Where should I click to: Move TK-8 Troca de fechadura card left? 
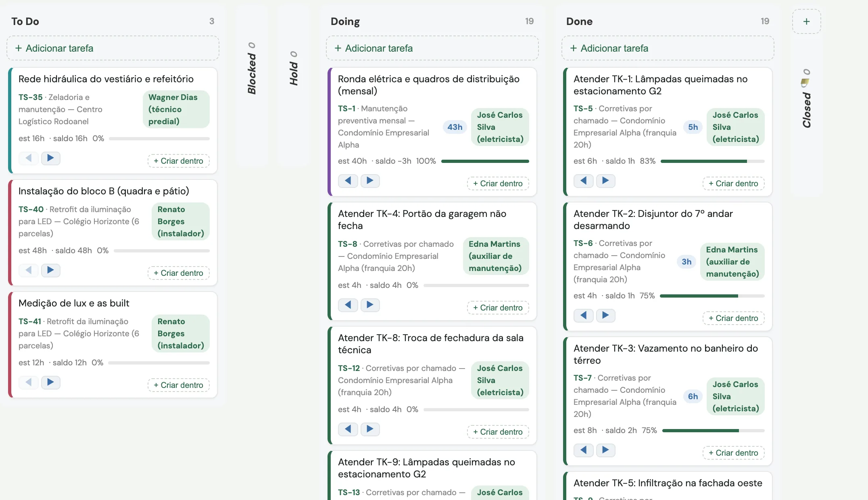pyautogui.click(x=348, y=429)
